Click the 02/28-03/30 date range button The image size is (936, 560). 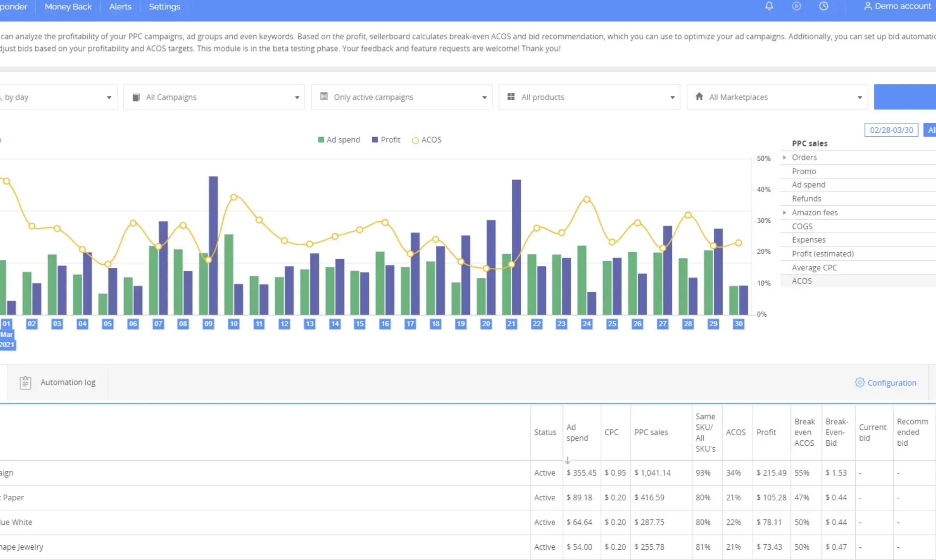point(891,130)
